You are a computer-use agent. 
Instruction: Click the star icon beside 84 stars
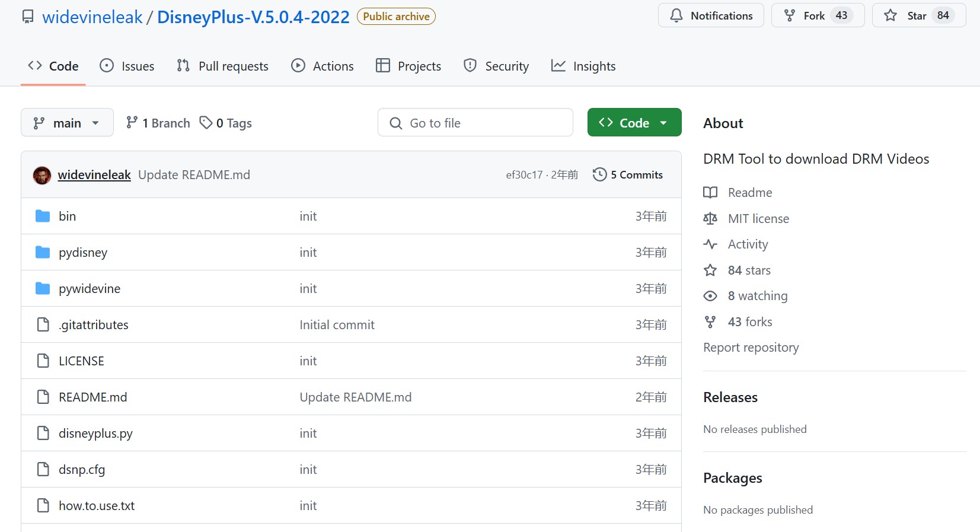click(710, 270)
